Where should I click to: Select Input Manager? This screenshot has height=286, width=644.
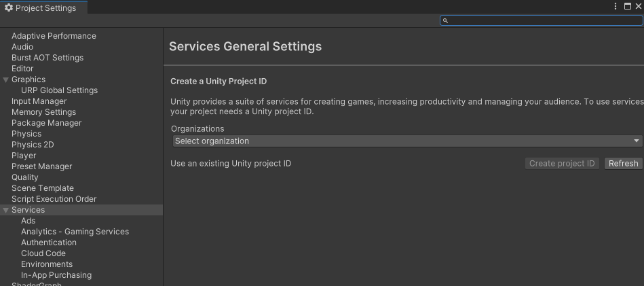tap(39, 101)
